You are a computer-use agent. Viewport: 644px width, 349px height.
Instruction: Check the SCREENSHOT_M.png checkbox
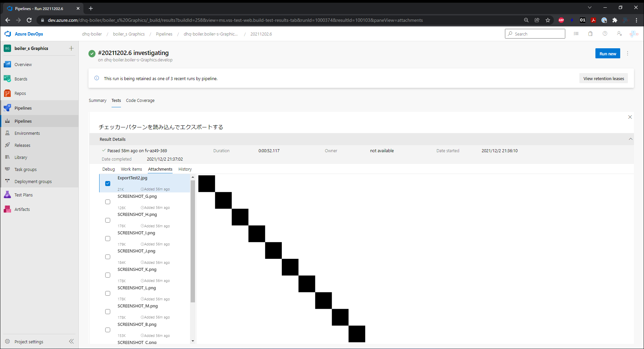(x=108, y=312)
